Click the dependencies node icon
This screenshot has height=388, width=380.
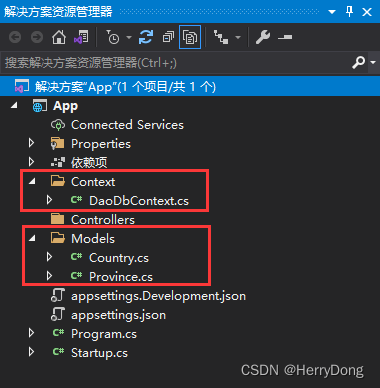point(58,163)
